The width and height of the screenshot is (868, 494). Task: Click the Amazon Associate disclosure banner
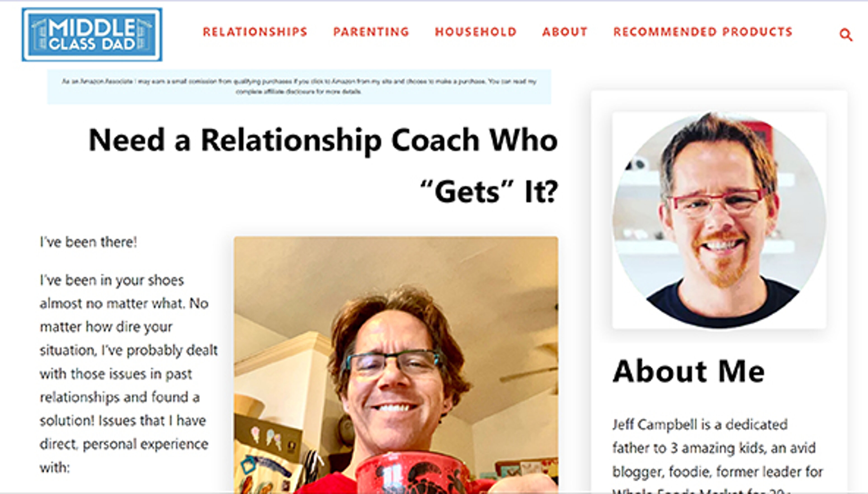coord(299,87)
